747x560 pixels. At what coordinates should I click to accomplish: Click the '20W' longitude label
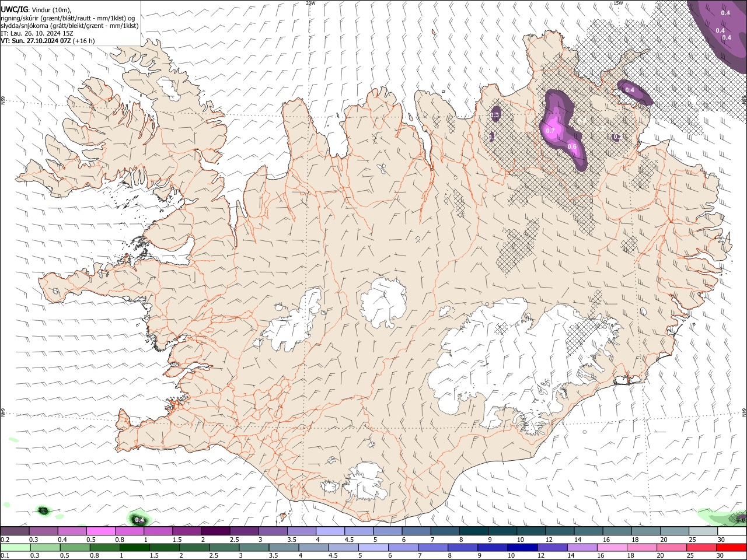click(310, 3)
